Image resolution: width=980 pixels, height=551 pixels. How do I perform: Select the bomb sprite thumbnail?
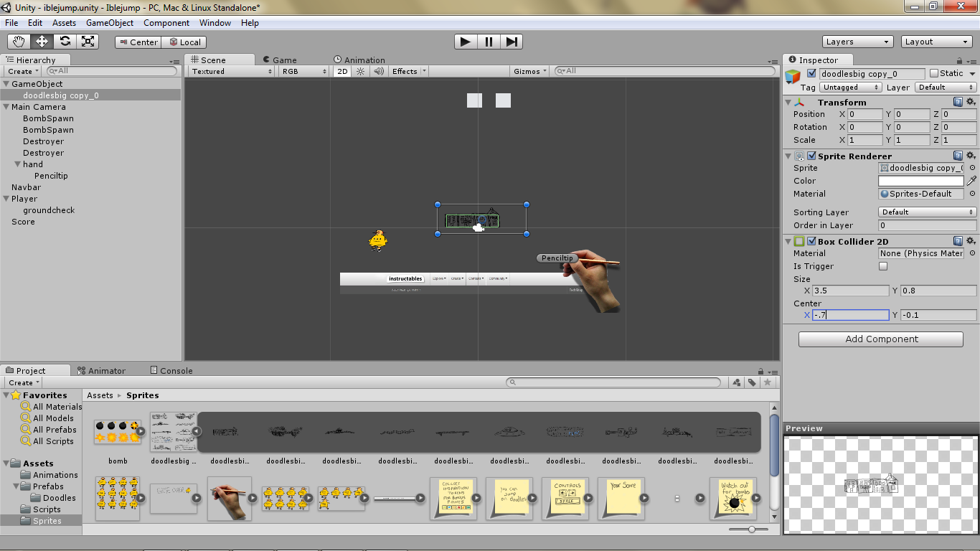(118, 433)
